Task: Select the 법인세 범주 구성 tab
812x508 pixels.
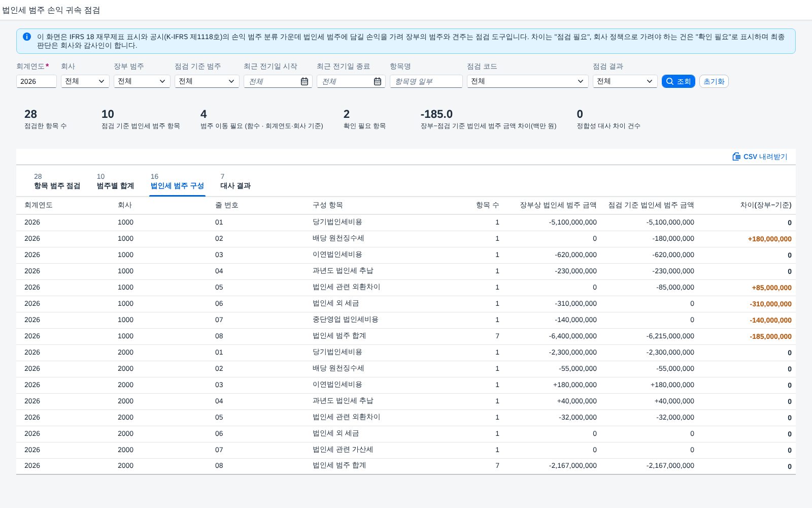Action: [x=177, y=181]
